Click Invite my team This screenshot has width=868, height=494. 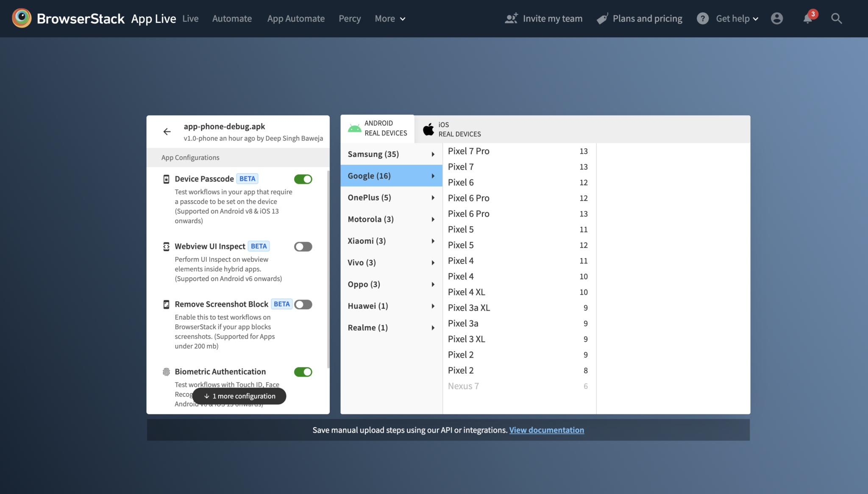click(553, 18)
